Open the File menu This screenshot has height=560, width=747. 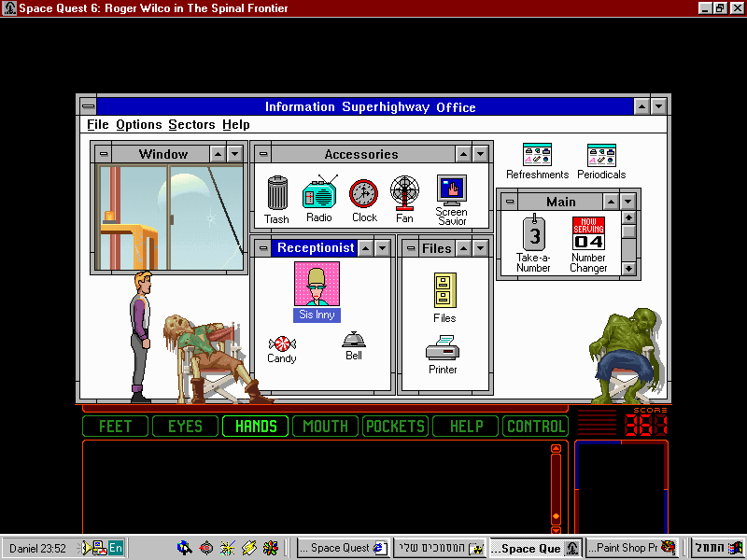(97, 124)
